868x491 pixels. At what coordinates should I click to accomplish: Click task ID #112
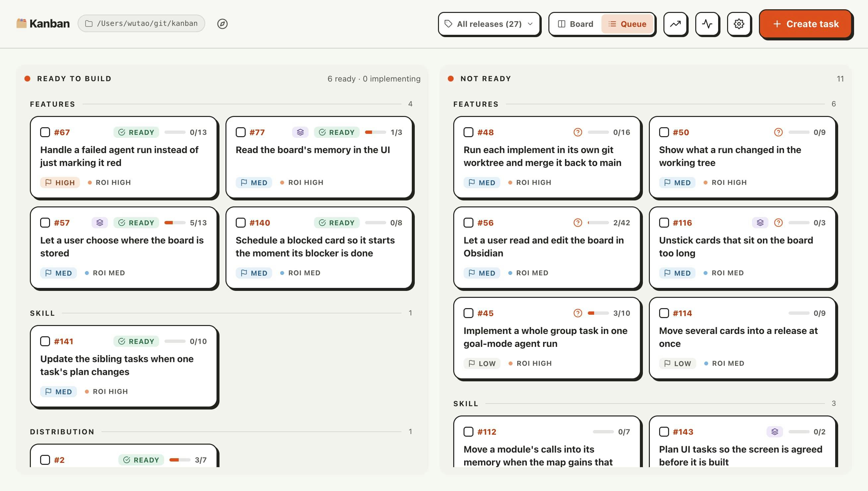(487, 432)
